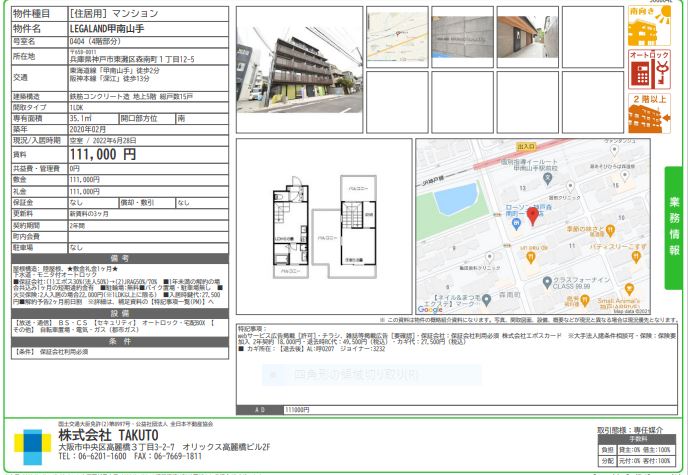Click the TAKUTO company logo squares

click(32, 447)
